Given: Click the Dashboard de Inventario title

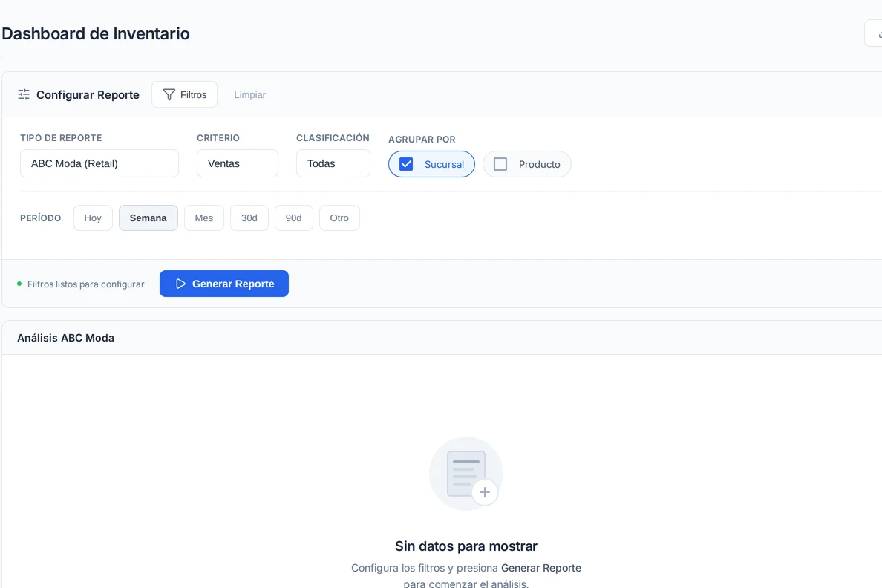Looking at the screenshot, I should [96, 33].
